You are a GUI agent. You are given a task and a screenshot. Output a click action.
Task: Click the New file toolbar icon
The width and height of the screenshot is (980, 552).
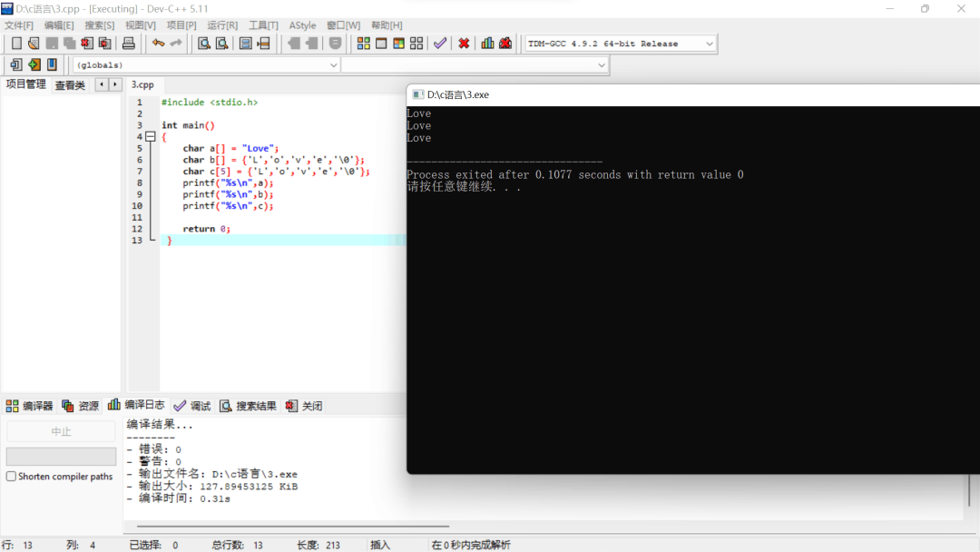[x=16, y=44]
